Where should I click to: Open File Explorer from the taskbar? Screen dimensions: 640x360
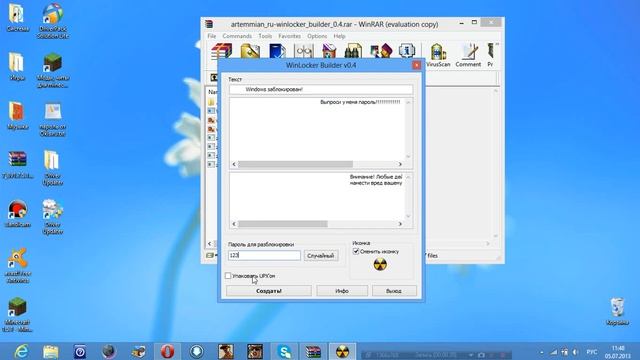(x=51, y=351)
